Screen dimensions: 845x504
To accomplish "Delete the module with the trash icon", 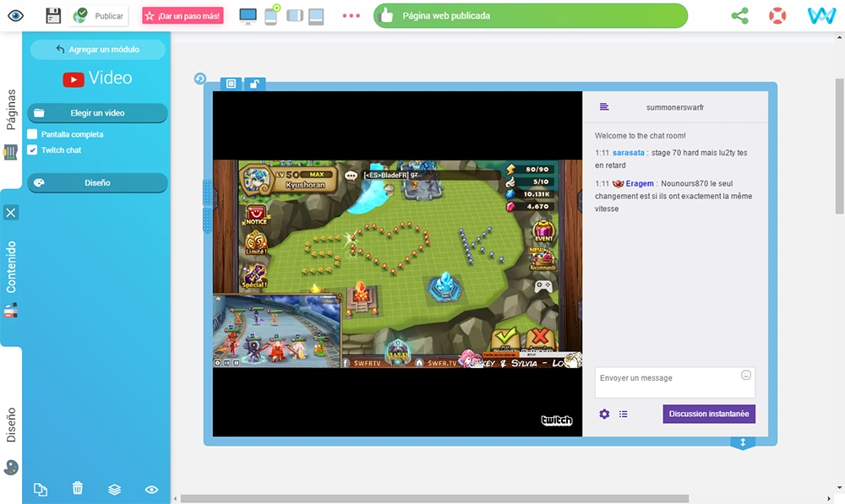I will click(78, 489).
